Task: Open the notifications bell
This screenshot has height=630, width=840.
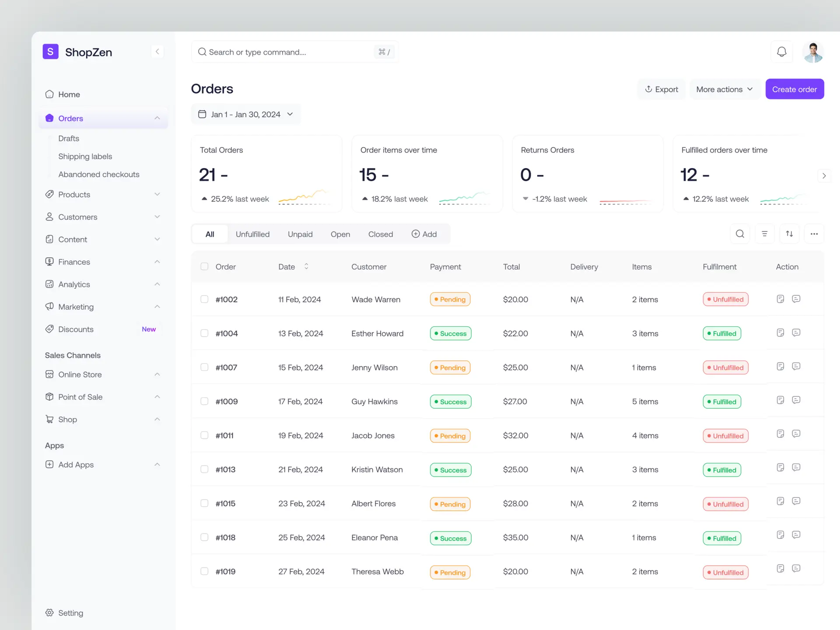Action: [x=781, y=52]
